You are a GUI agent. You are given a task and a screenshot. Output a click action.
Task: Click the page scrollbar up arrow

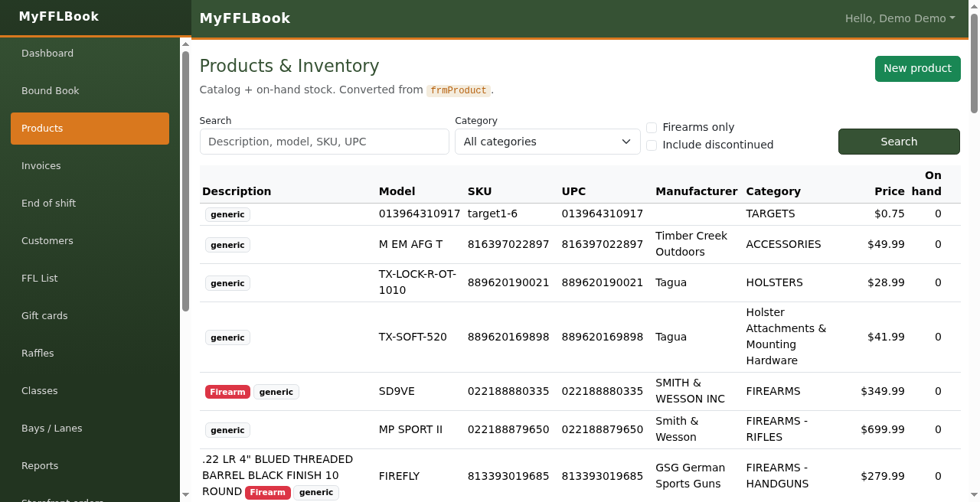[x=974, y=5]
